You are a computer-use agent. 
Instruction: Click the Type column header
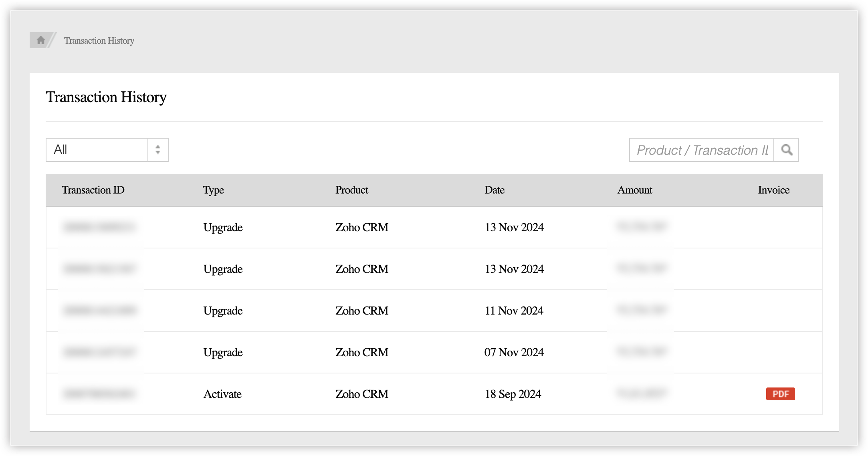pyautogui.click(x=213, y=190)
